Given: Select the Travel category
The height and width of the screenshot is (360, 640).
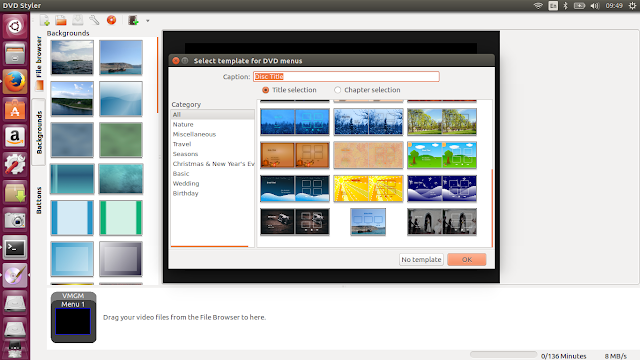Looking at the screenshot, I should (x=212, y=144).
